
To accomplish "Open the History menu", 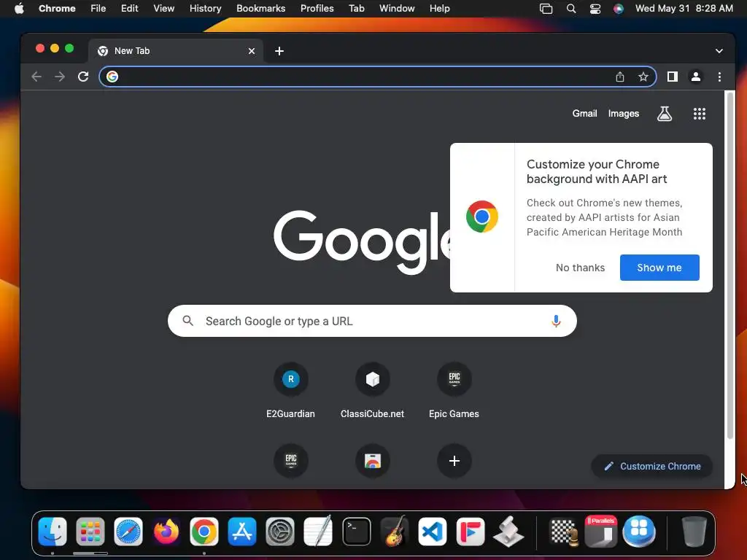I will 205,9.
